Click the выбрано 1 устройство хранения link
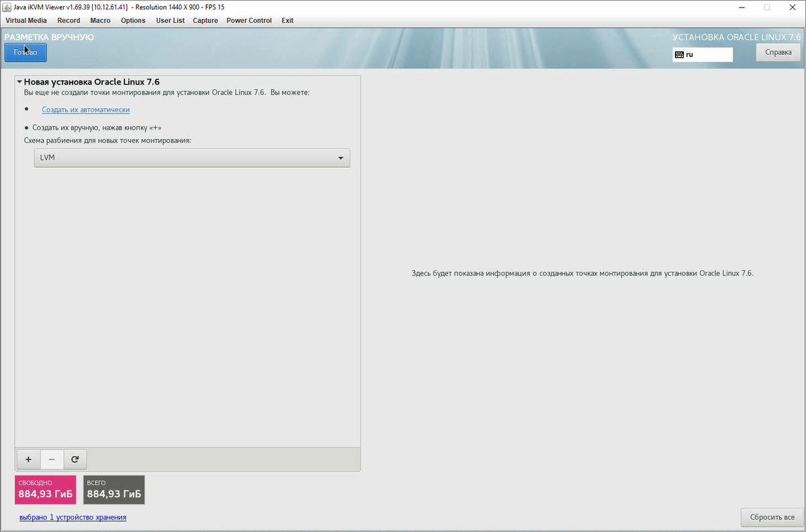The image size is (806, 532). (x=73, y=517)
